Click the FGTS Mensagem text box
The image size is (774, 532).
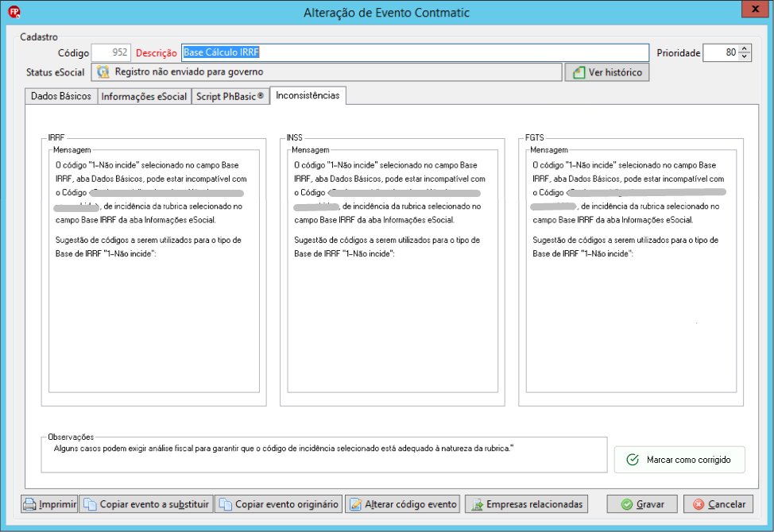(631, 272)
